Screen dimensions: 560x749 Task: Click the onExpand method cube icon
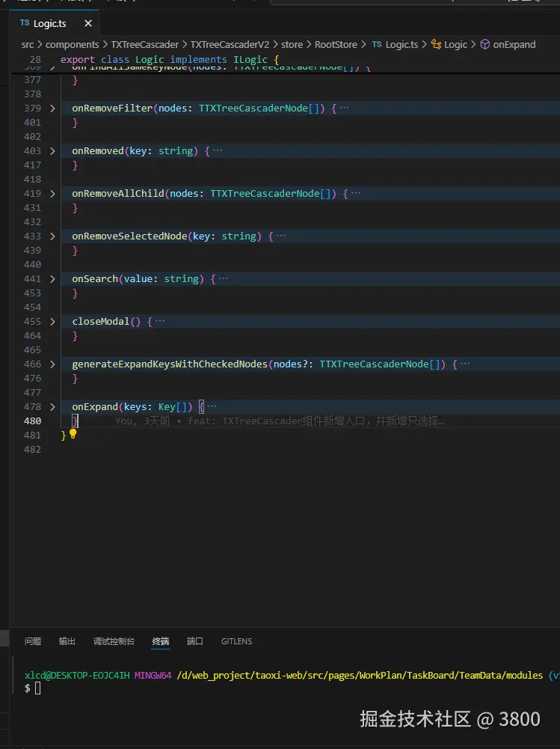click(485, 44)
